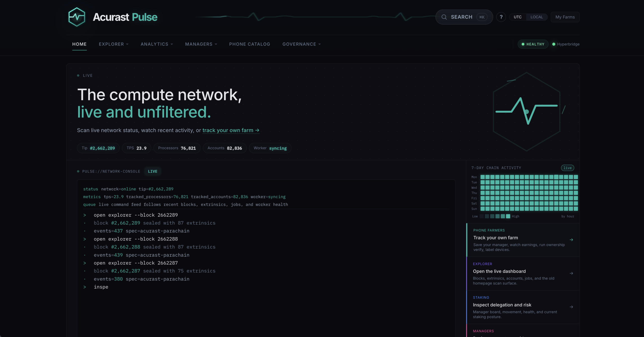Viewport: 644px width, 337px height.
Task: Click console line open explorer --block 2662287
Action: pos(136,263)
